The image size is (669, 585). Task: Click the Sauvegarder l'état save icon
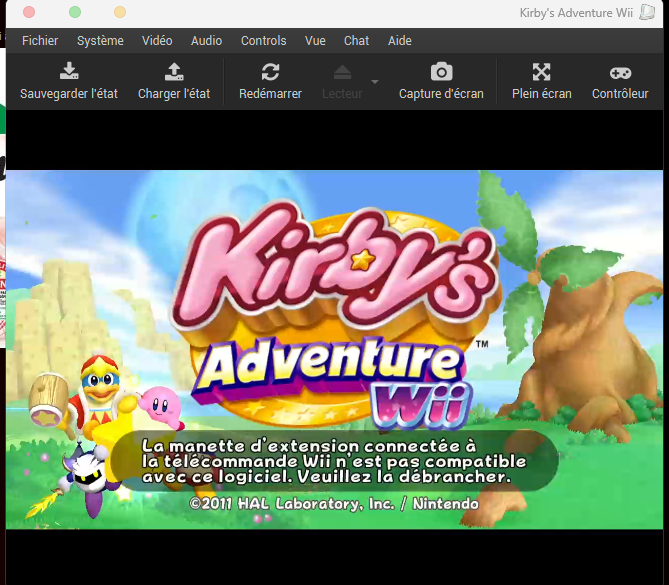(69, 72)
